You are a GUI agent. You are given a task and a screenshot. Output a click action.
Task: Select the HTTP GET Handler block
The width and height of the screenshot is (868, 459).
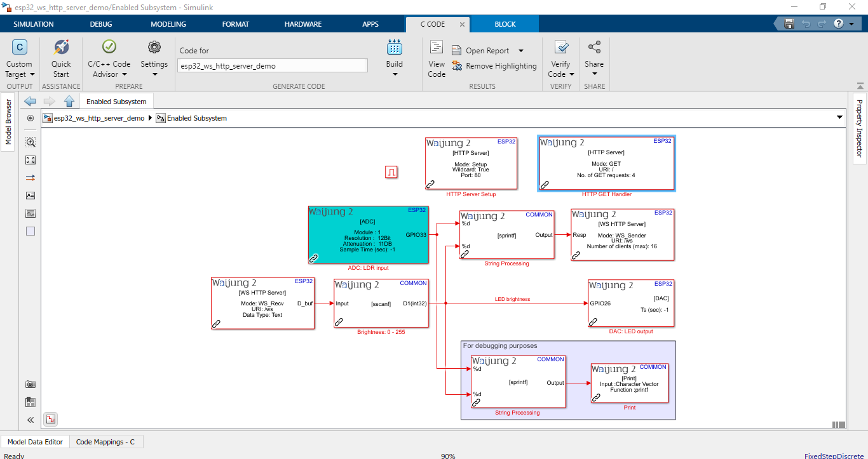[x=607, y=163]
